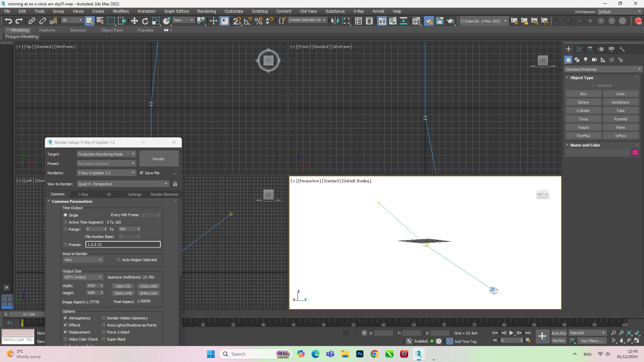
Task: Open Photoshop from Windows taskbar
Action: (x=360, y=354)
